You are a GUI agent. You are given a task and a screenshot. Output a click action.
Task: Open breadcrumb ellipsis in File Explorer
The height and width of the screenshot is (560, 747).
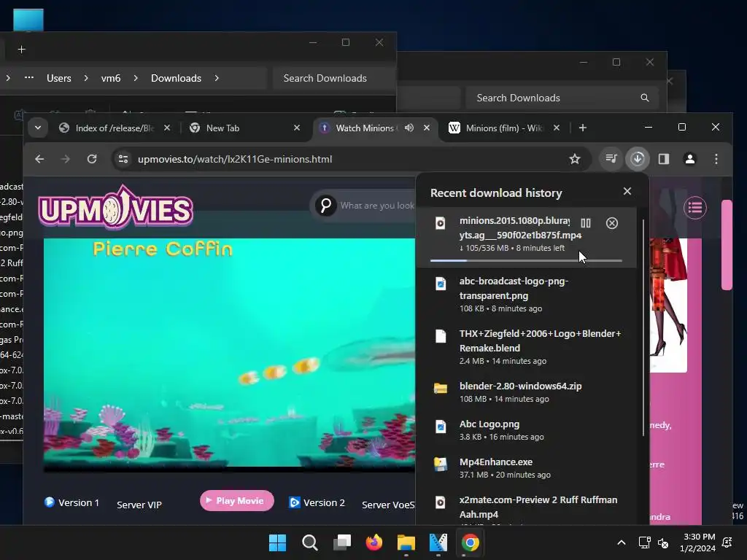29,77
